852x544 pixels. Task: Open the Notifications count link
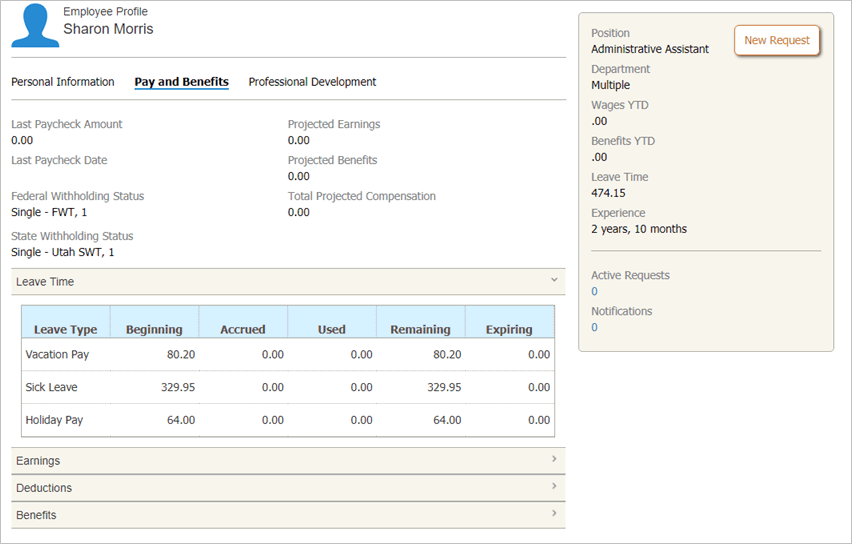594,328
